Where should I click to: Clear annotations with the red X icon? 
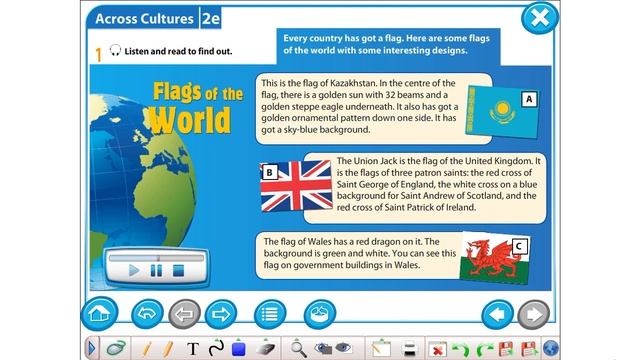pos(437,350)
